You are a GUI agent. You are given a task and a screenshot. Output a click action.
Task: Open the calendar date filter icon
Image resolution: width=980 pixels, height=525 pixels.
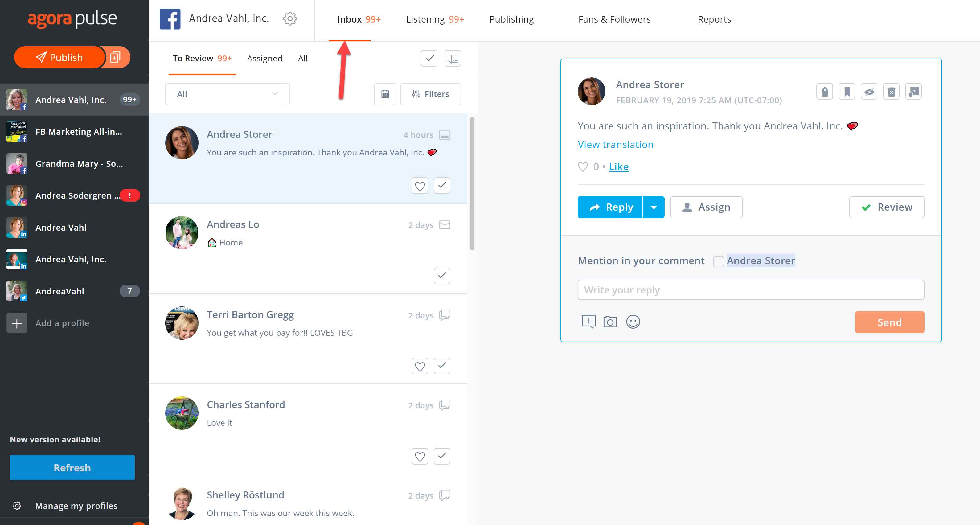tap(385, 94)
